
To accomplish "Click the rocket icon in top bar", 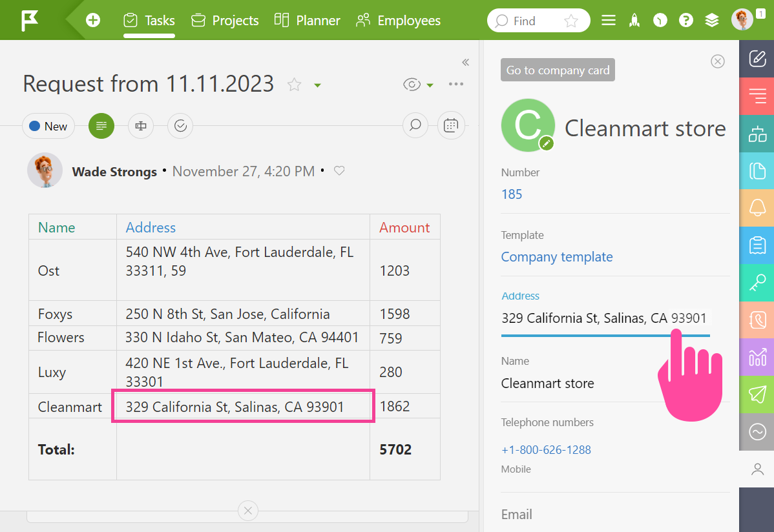I will [x=634, y=20].
